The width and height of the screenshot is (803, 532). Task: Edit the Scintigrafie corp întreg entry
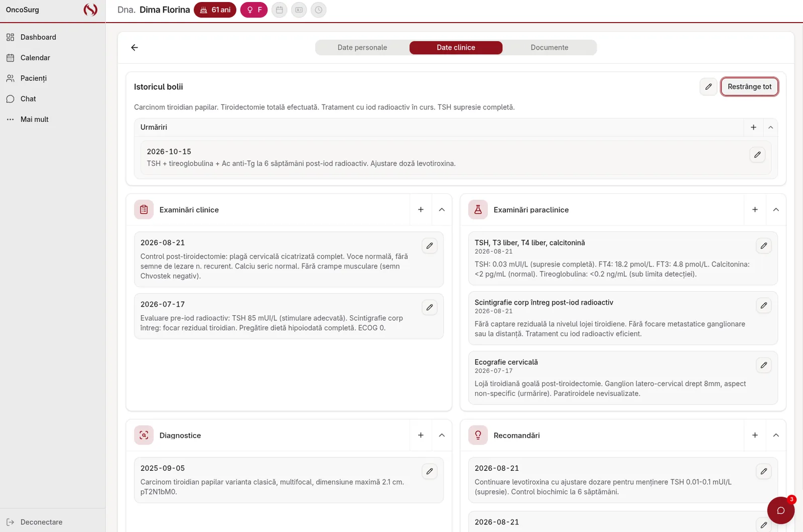pos(764,306)
